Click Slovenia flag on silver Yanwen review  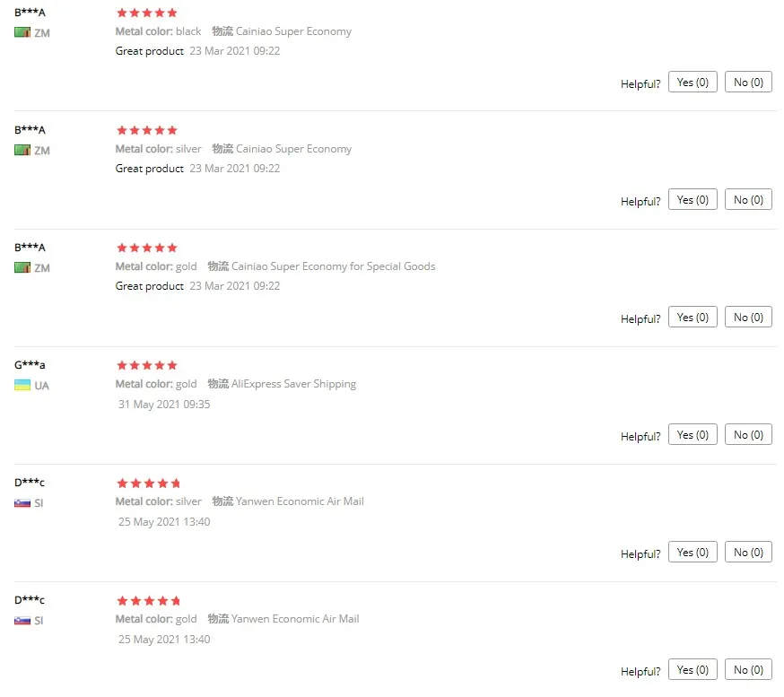tap(22, 503)
